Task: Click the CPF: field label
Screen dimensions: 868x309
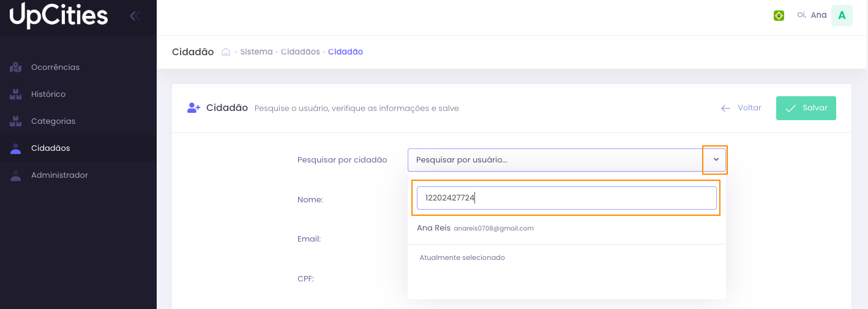Action: (305, 278)
